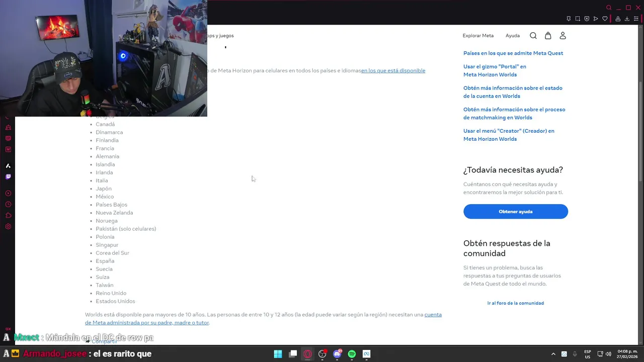Select the 'Estados Unidos' list entry
Image resolution: width=644 pixels, height=362 pixels.
[115, 301]
